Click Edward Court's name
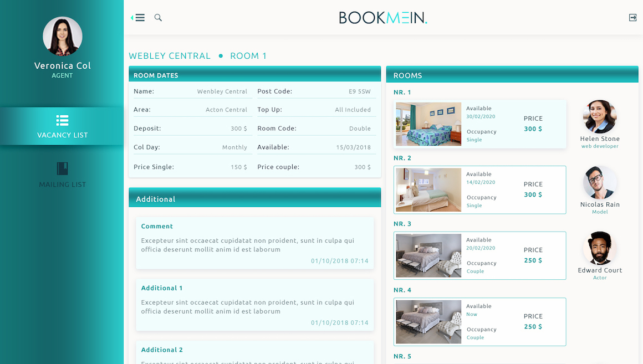 pos(600,270)
